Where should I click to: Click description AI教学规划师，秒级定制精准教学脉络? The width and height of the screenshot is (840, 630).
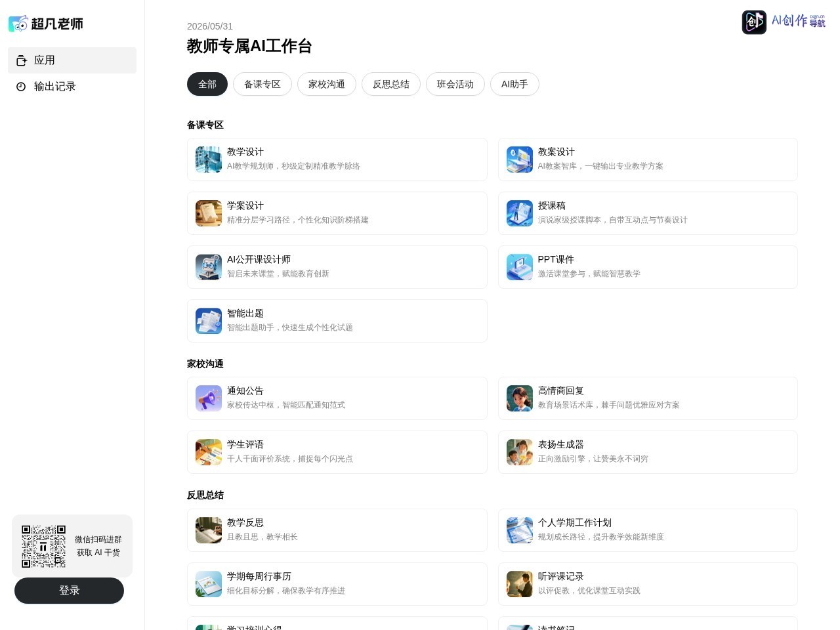click(x=293, y=166)
